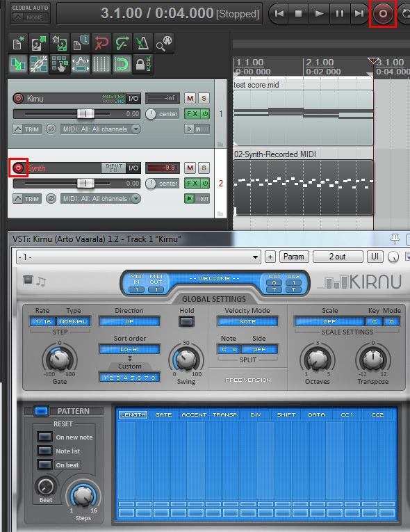The width and height of the screenshot is (410, 532).
Task: Toggle the item grouping toolbar icon
Action: point(39,64)
